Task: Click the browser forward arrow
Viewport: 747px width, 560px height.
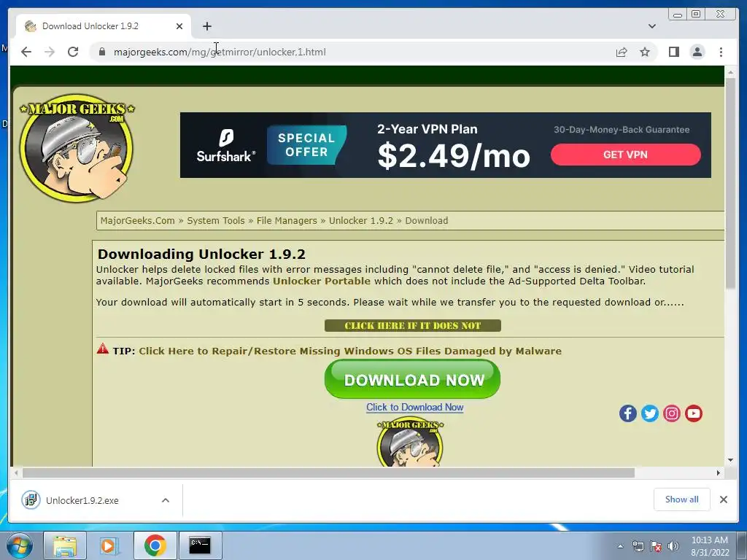Action: [50, 52]
